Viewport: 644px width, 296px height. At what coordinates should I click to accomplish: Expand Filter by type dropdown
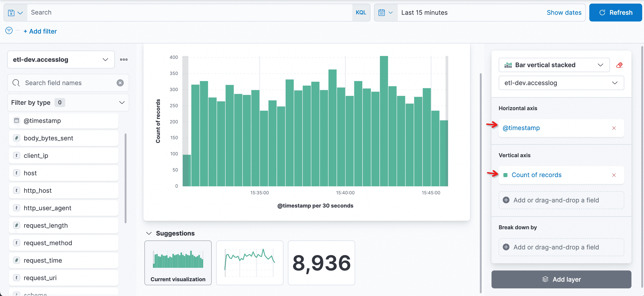pos(68,103)
